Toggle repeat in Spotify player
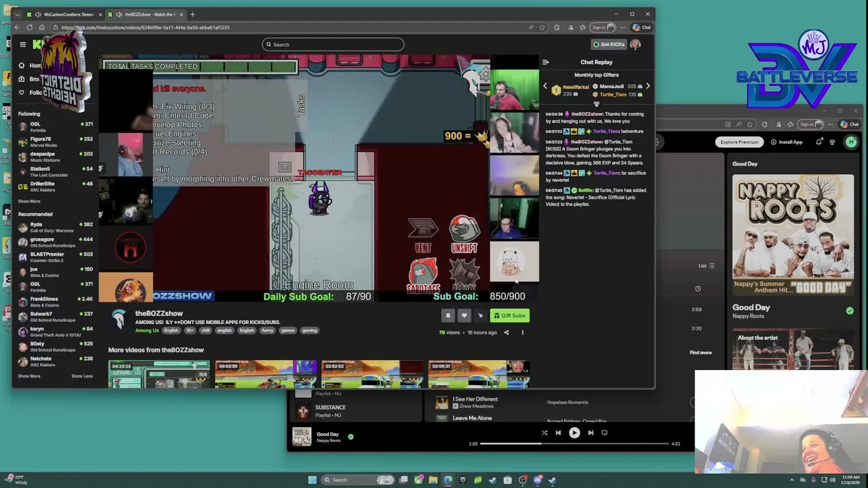Image resolution: width=868 pixels, height=488 pixels. (x=604, y=432)
